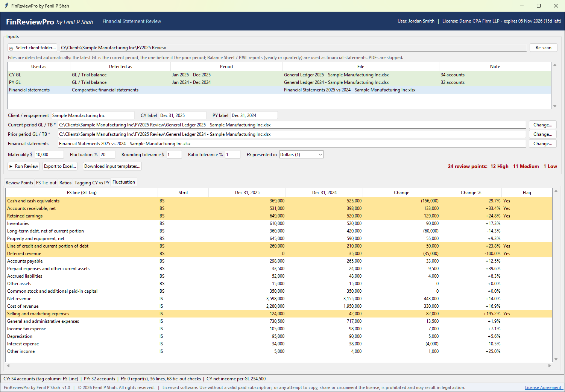
Task: Click the 24 review points summary text
Action: pos(467,166)
